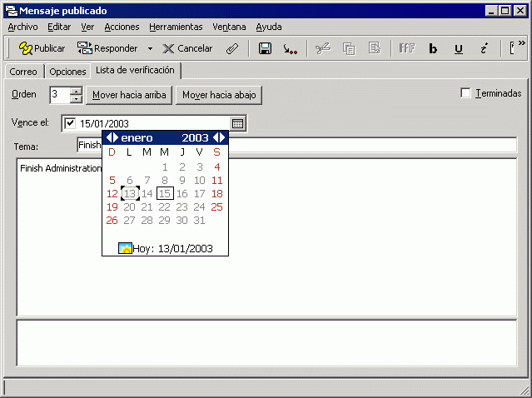Toggle the Terminadas checkbox
The image size is (532, 398).
pyautogui.click(x=465, y=93)
